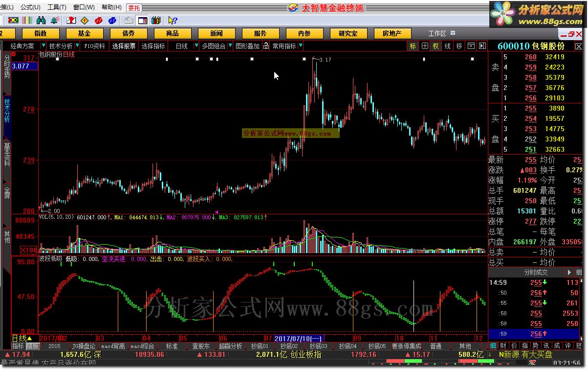The width and height of the screenshot is (588, 370).
Task: Select the 财 finance mini tab
Action: coord(502,346)
